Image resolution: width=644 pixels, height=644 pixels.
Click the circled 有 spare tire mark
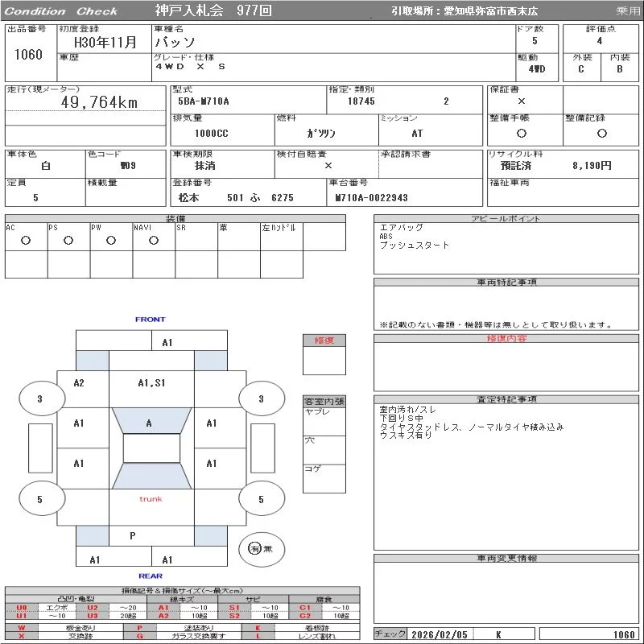(255, 548)
